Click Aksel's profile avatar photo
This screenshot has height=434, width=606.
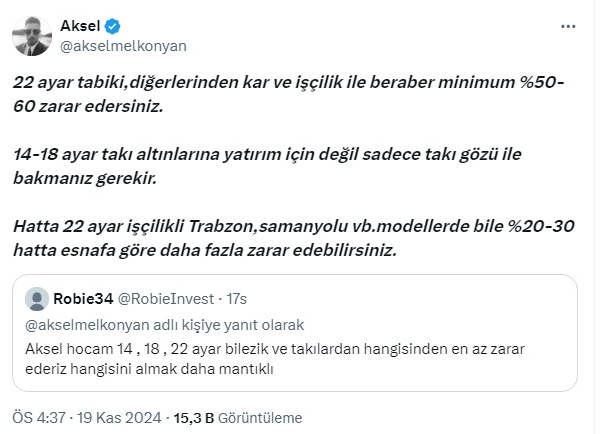33,35
